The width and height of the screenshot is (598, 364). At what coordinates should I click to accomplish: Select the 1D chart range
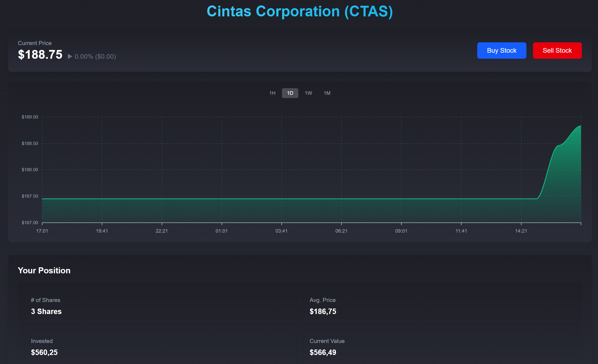tap(290, 93)
